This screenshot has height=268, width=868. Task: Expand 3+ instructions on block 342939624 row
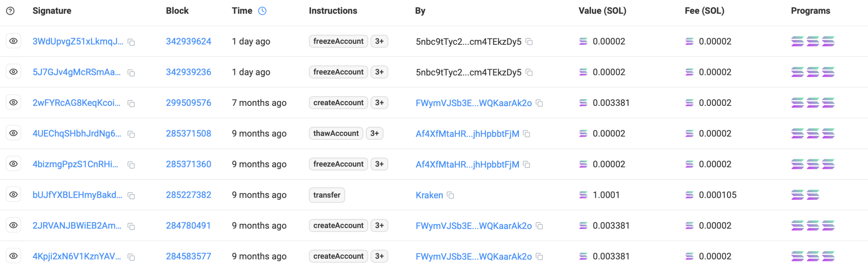[379, 41]
